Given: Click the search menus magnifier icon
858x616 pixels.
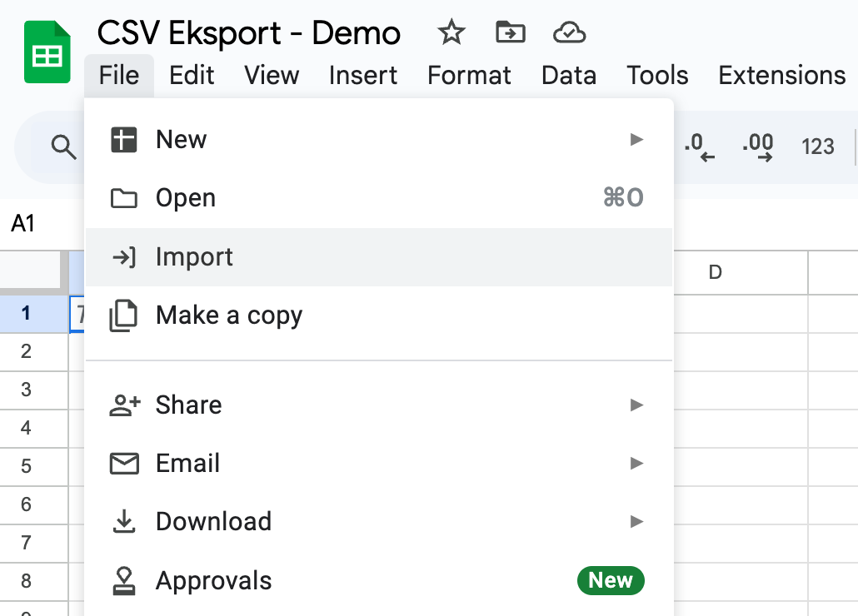Looking at the screenshot, I should coord(63,147).
